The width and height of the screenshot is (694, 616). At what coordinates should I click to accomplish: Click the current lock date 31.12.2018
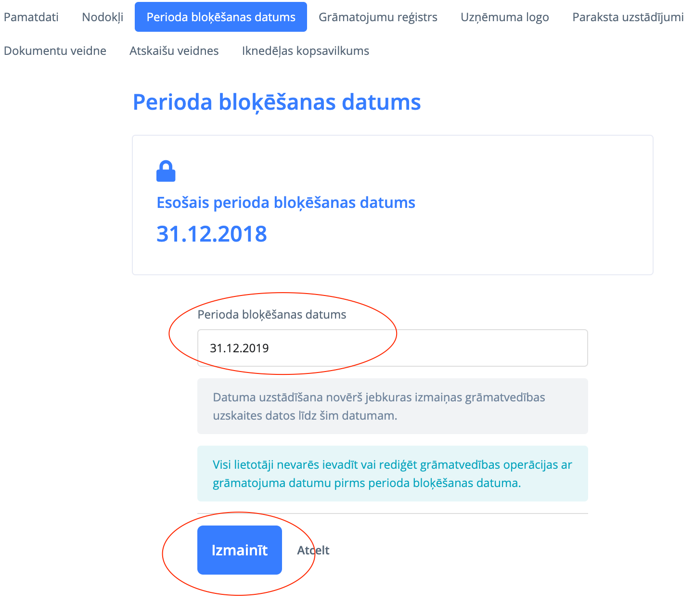[x=212, y=234]
